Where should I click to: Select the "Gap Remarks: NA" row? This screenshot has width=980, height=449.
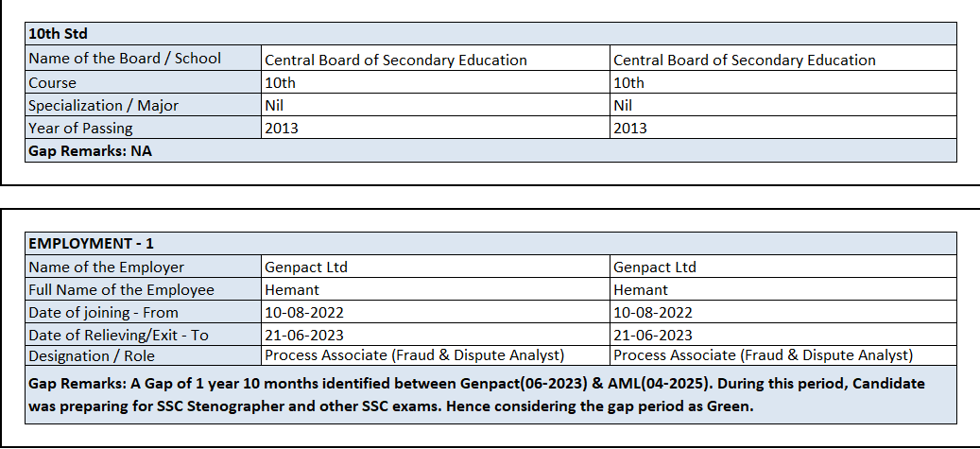click(90, 151)
